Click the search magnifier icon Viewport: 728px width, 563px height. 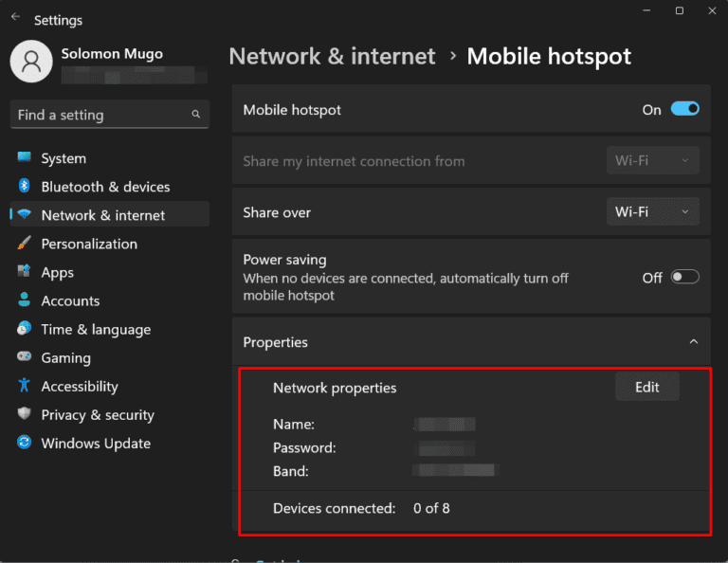[196, 115]
